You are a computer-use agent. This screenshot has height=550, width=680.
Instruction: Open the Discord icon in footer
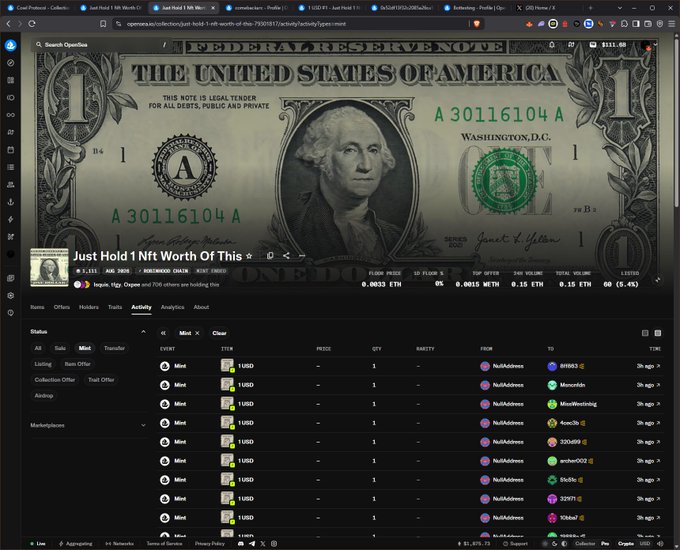point(241,543)
